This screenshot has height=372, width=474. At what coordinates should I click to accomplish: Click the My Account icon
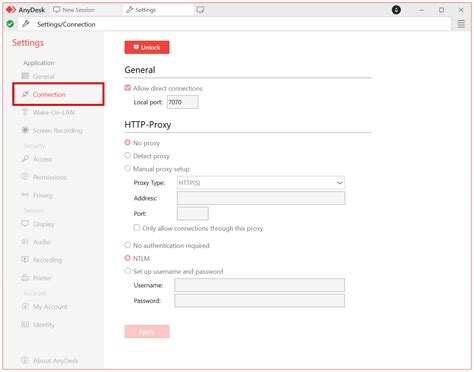click(x=25, y=306)
